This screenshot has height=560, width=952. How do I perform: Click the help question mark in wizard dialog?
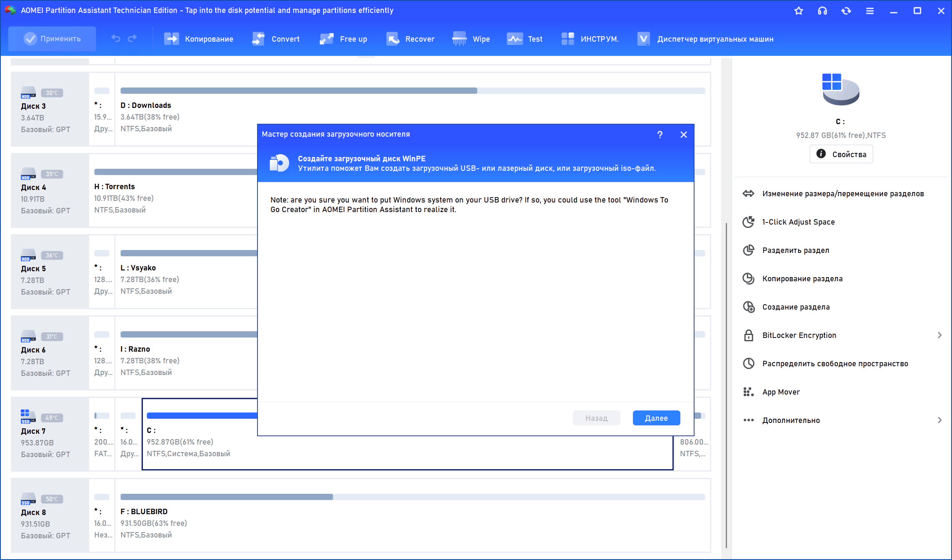pyautogui.click(x=660, y=135)
